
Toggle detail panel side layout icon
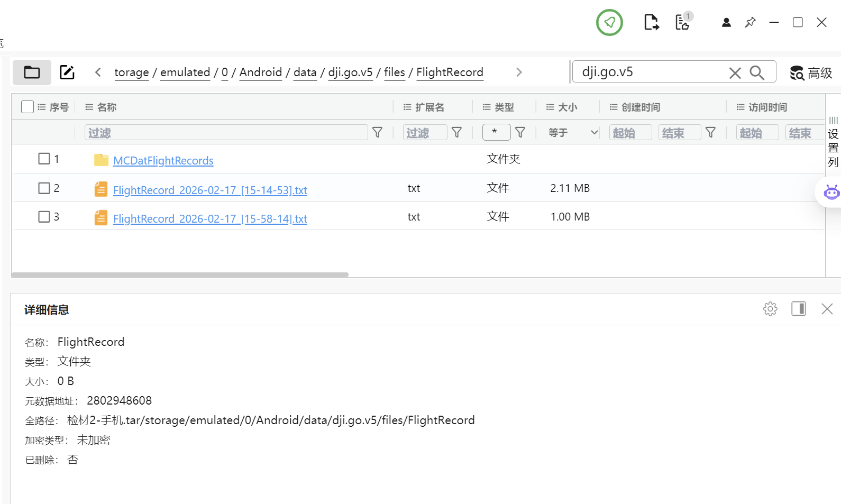pyautogui.click(x=799, y=309)
